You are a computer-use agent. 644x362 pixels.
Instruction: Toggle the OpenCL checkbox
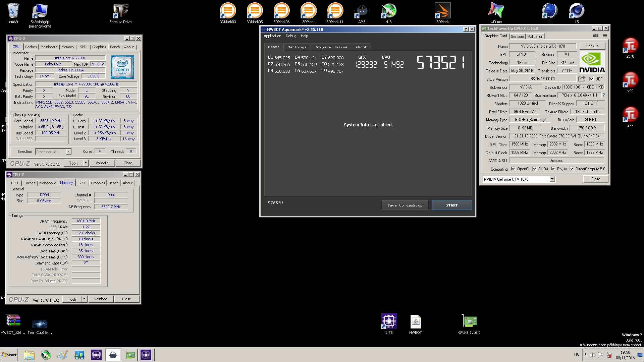[x=513, y=169]
